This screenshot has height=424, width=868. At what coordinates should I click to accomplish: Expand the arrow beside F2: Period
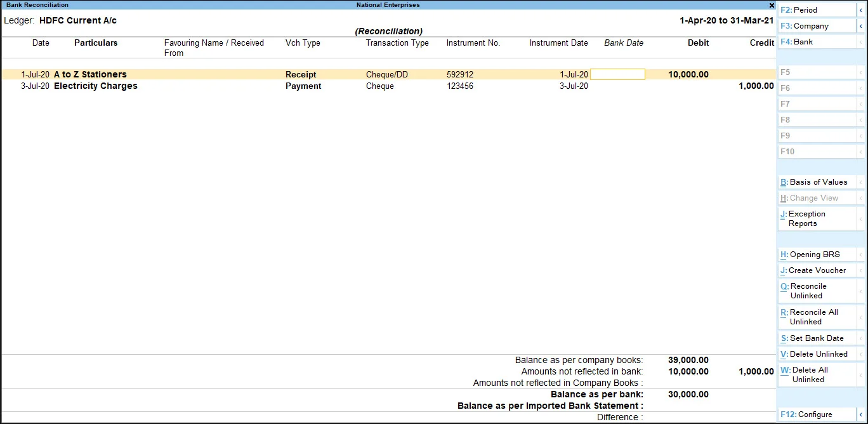861,10
